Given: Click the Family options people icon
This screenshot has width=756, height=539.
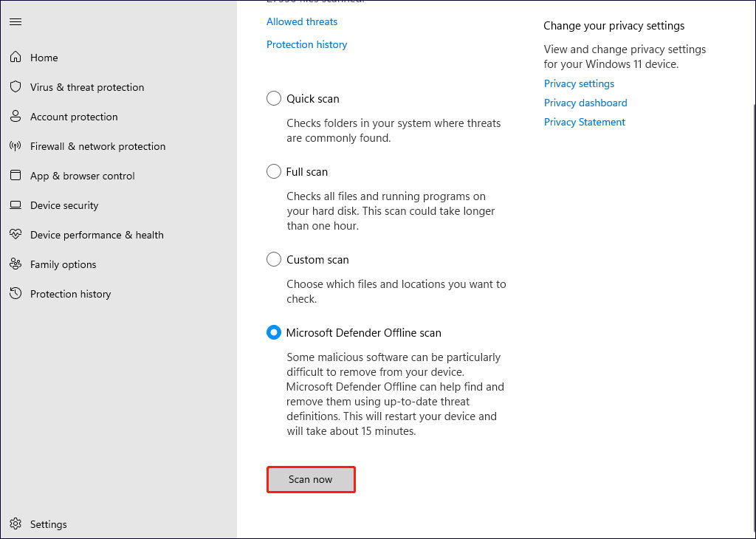Looking at the screenshot, I should coord(16,264).
